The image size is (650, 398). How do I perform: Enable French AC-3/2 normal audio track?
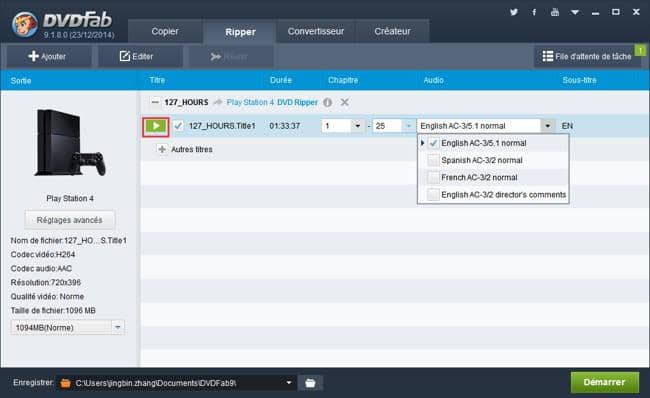pyautogui.click(x=433, y=177)
